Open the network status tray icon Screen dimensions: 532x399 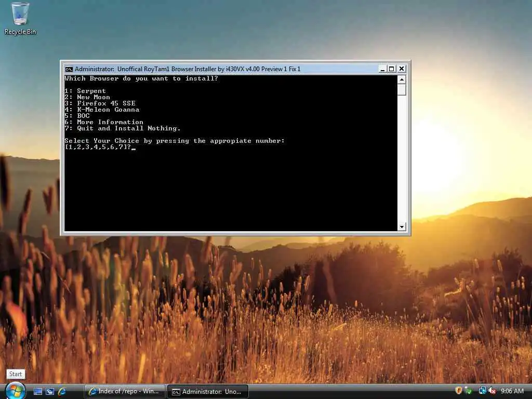(x=482, y=391)
